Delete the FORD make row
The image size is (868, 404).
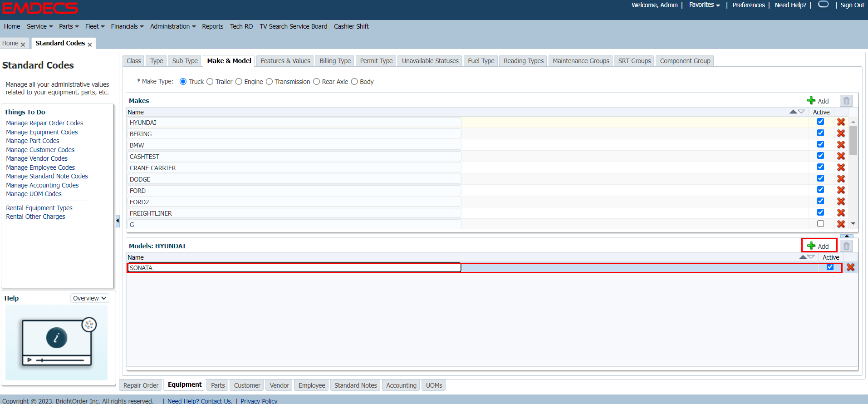[841, 190]
